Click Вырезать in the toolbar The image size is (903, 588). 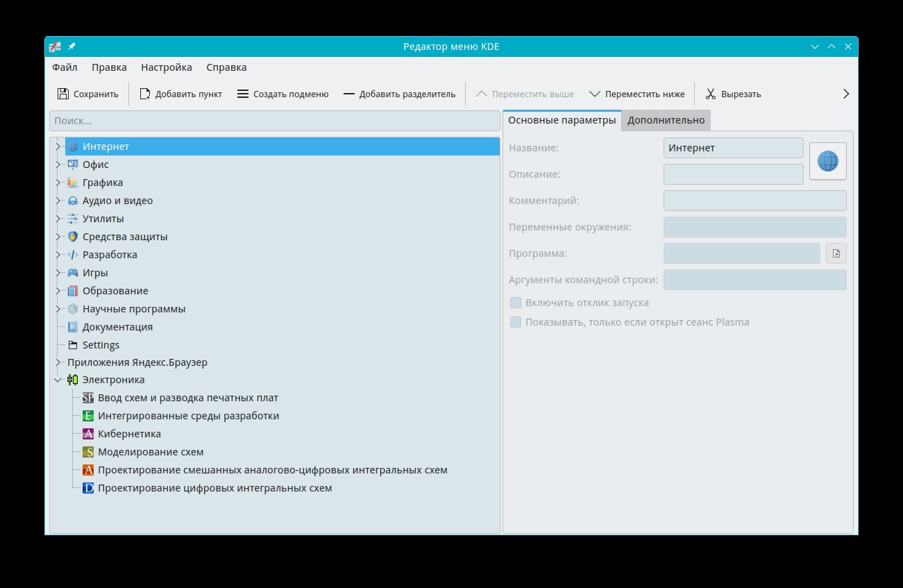pos(733,94)
